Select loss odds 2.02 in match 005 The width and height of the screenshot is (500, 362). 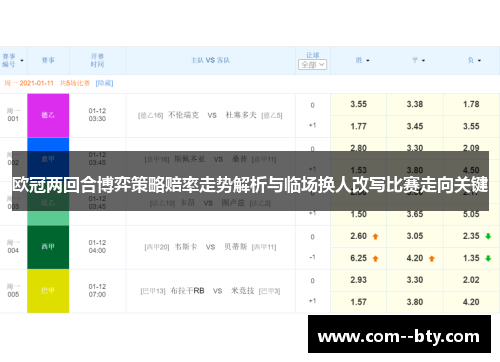pos(471,280)
